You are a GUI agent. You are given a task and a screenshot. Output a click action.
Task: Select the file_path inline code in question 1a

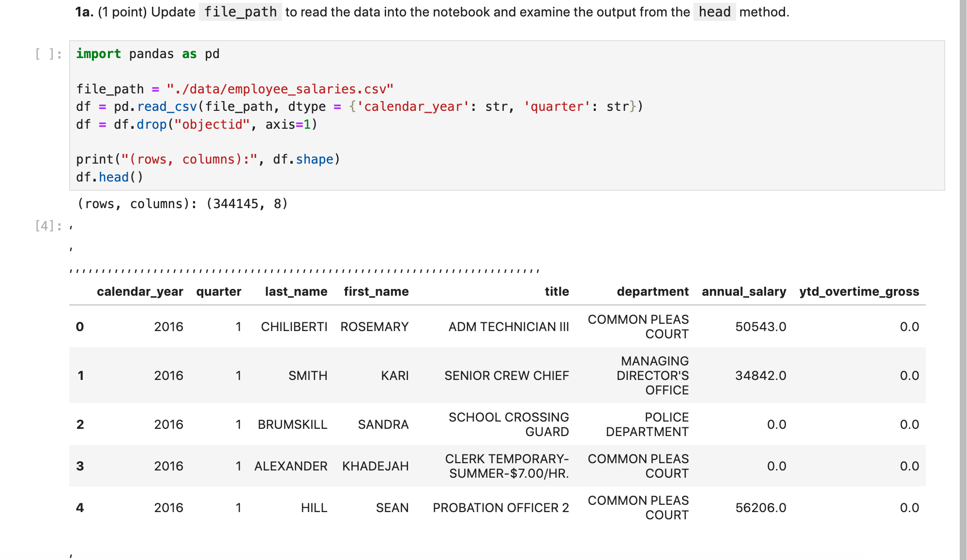tap(240, 12)
